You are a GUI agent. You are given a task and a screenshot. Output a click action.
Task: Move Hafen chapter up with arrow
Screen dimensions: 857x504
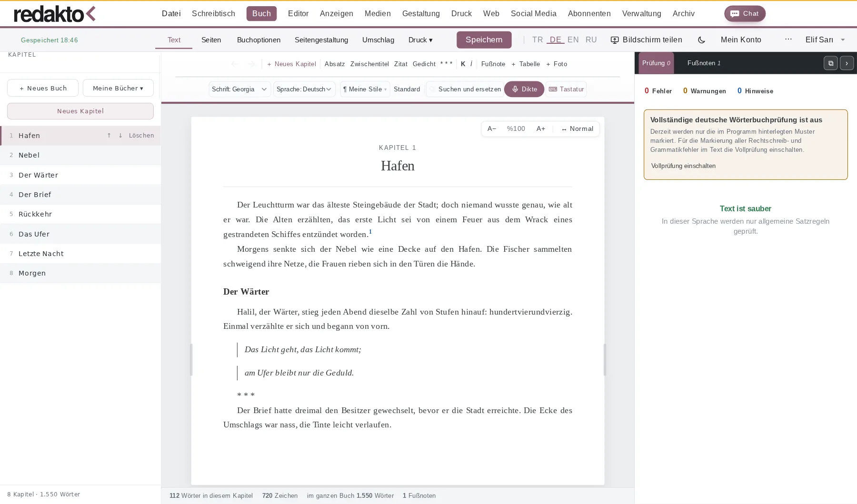click(x=109, y=136)
